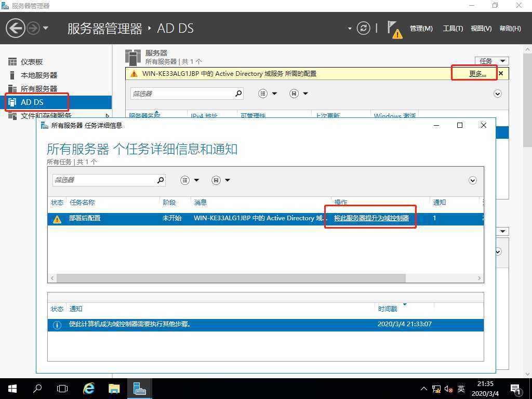The height and width of the screenshot is (399, 532).
Task: Open save query icon in task details dialog
Action: tap(216, 180)
